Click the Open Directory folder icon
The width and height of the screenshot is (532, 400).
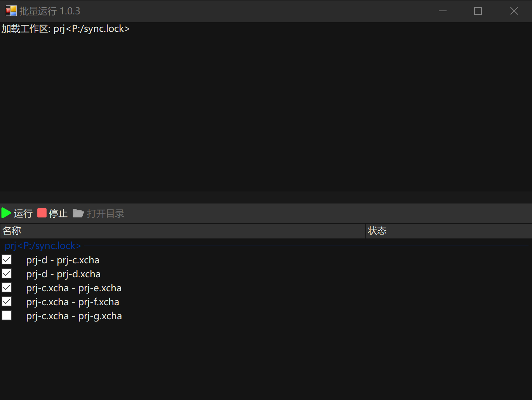point(78,213)
